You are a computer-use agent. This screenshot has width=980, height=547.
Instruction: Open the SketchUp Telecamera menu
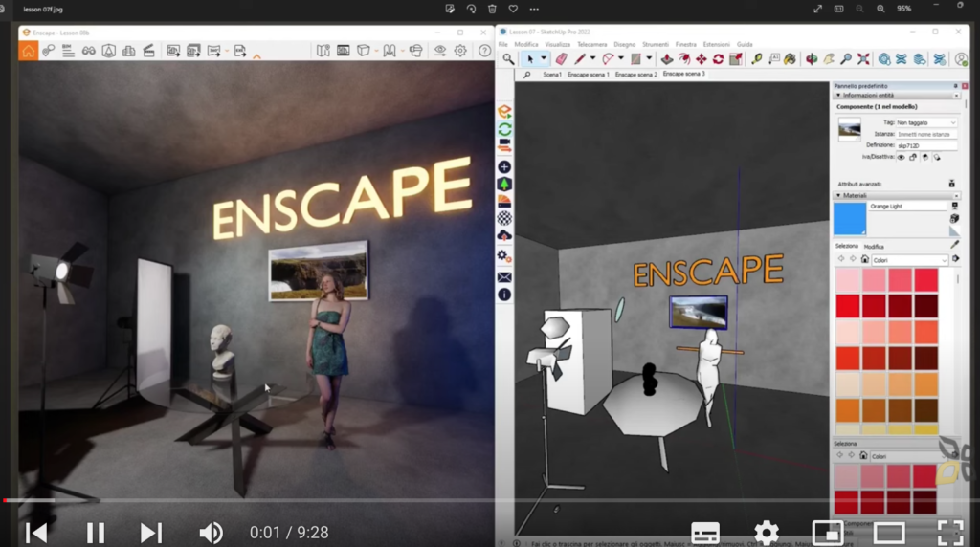(591, 44)
